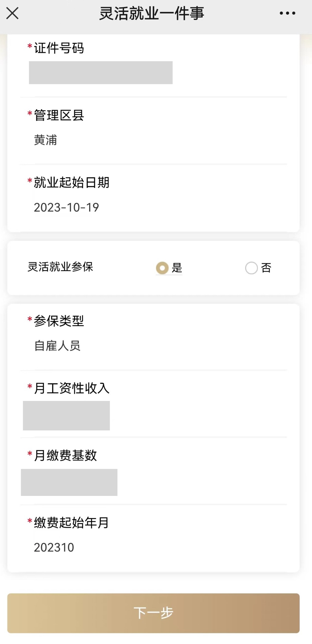Screen dimensions: 312x644
Task: Open the 黄浦 district selector
Action: click(x=46, y=140)
